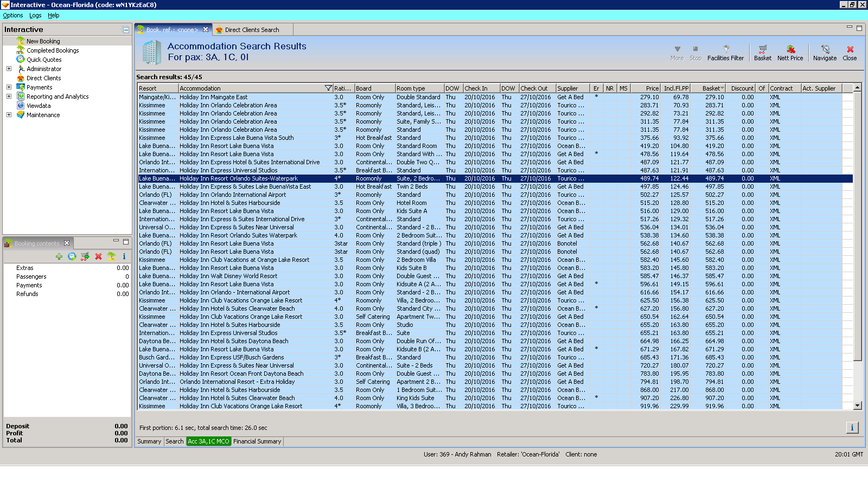Open New Booking palm tree icon
The image size is (868, 502).
click(21, 41)
